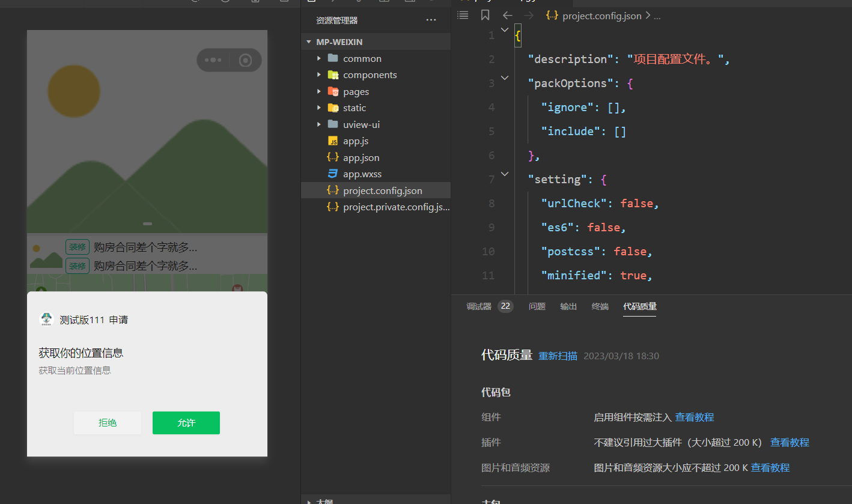
Task: Switch to the 问题 tab
Action: 537,306
